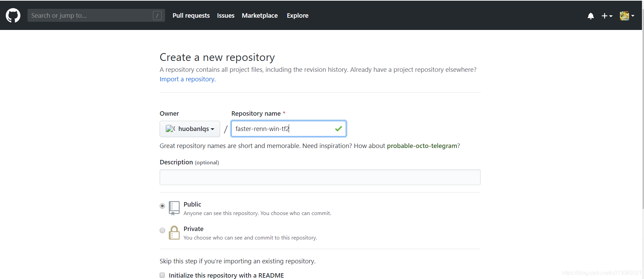Use the probable-octo-telegram name suggestion
Image resolution: width=644 pixels, height=279 pixels.
pyautogui.click(x=422, y=146)
